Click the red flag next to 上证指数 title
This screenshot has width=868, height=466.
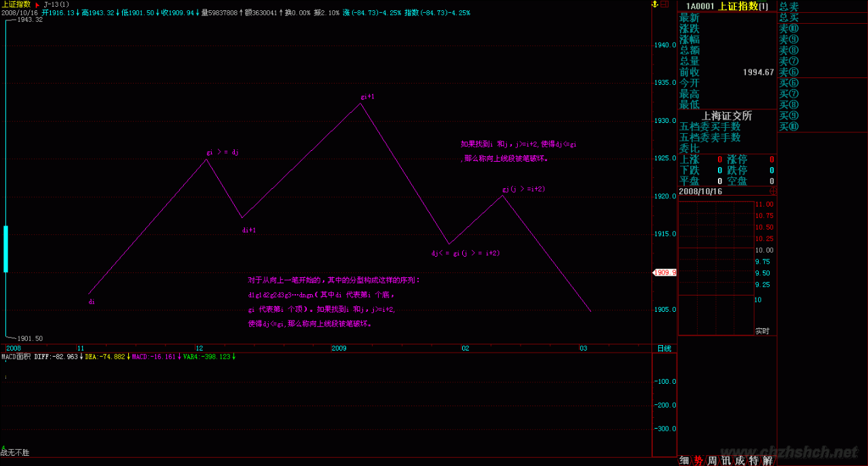36,4
